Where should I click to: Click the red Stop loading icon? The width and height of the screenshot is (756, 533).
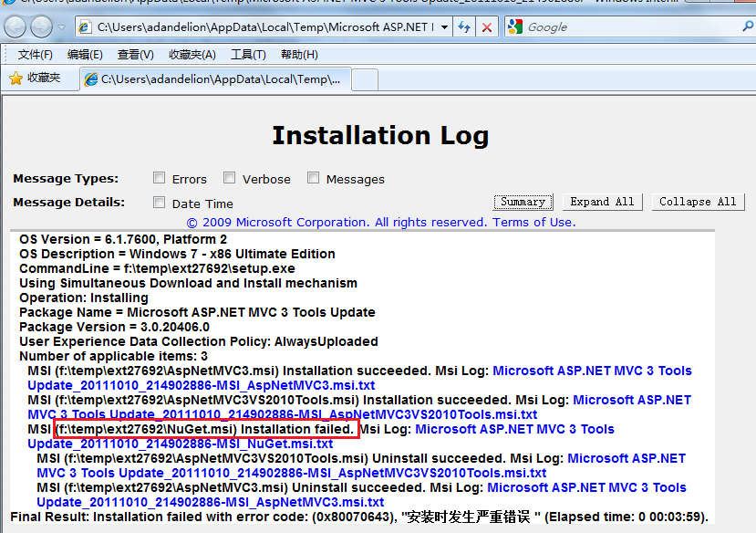click(486, 27)
